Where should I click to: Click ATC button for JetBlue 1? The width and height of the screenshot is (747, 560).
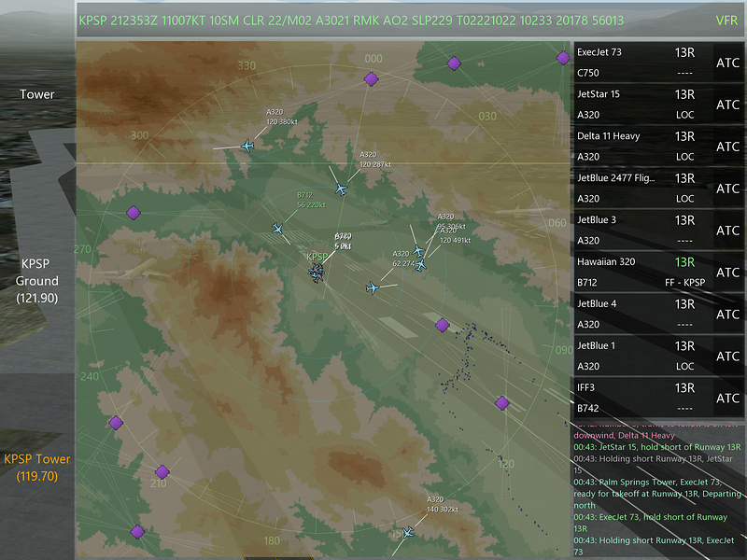point(728,357)
